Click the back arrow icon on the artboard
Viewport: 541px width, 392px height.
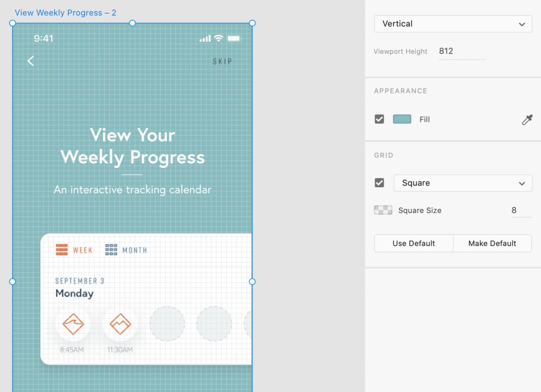point(30,61)
